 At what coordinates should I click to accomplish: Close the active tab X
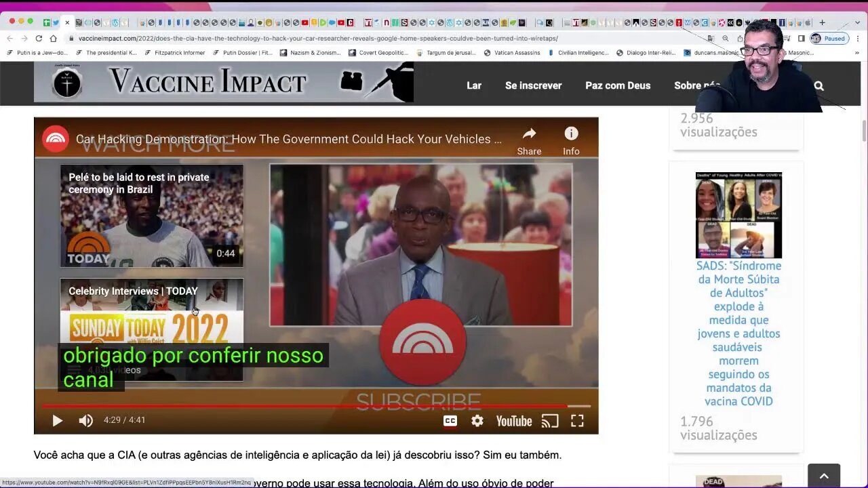(x=66, y=22)
